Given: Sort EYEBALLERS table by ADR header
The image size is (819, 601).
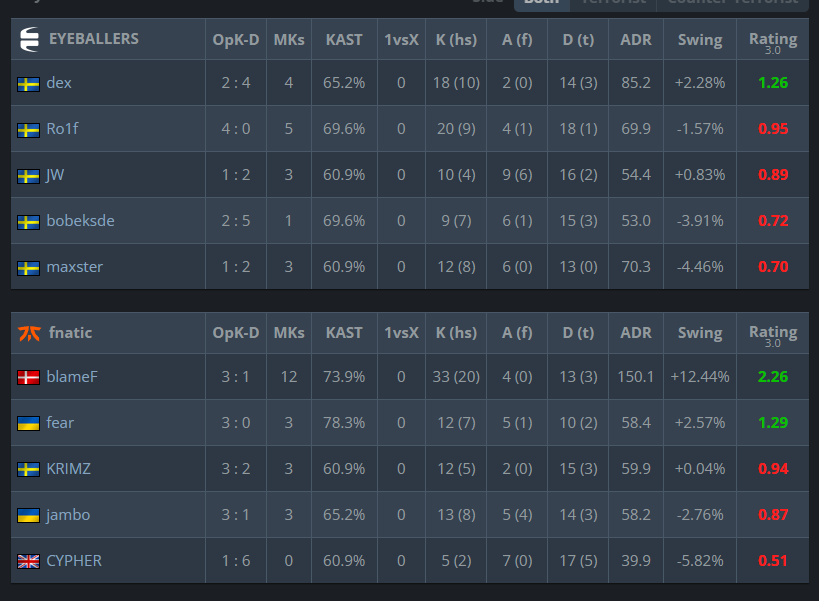Looking at the screenshot, I should coord(636,40).
